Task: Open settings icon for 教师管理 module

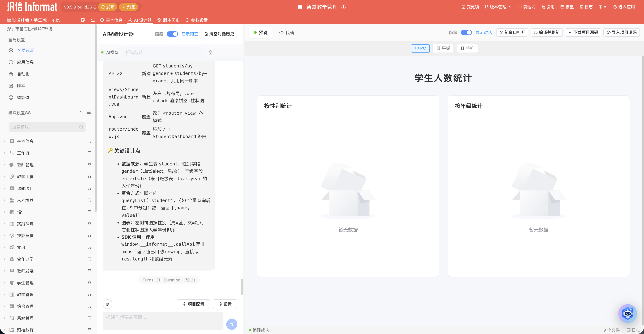Action: pyautogui.click(x=89, y=165)
